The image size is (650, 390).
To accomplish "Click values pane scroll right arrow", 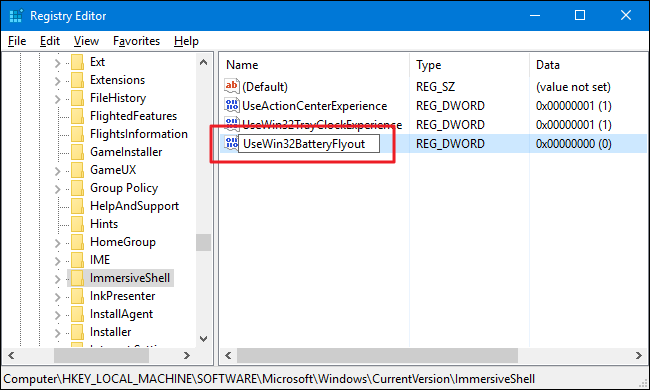I will point(638,355).
